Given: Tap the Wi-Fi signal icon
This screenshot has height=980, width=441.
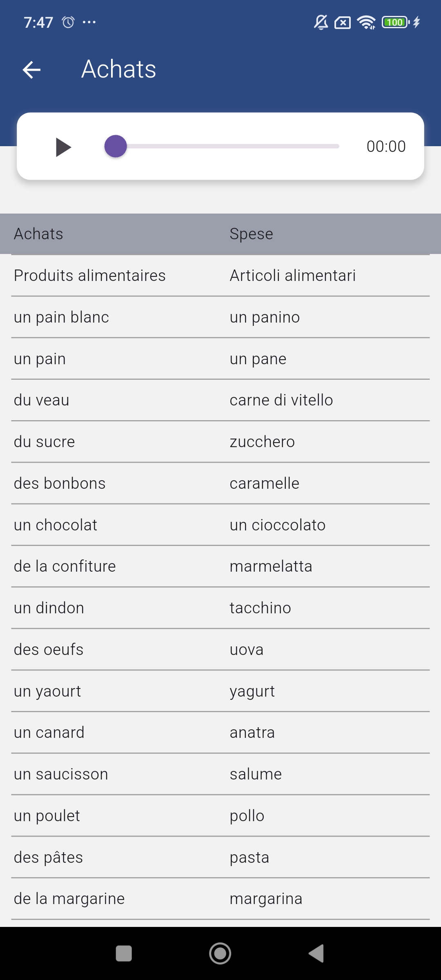Looking at the screenshot, I should [366, 22].
